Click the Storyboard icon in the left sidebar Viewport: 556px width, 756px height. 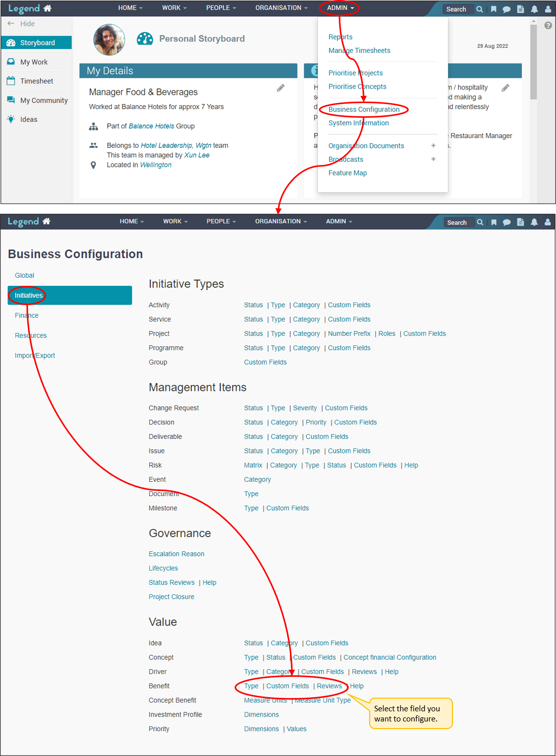click(11, 43)
